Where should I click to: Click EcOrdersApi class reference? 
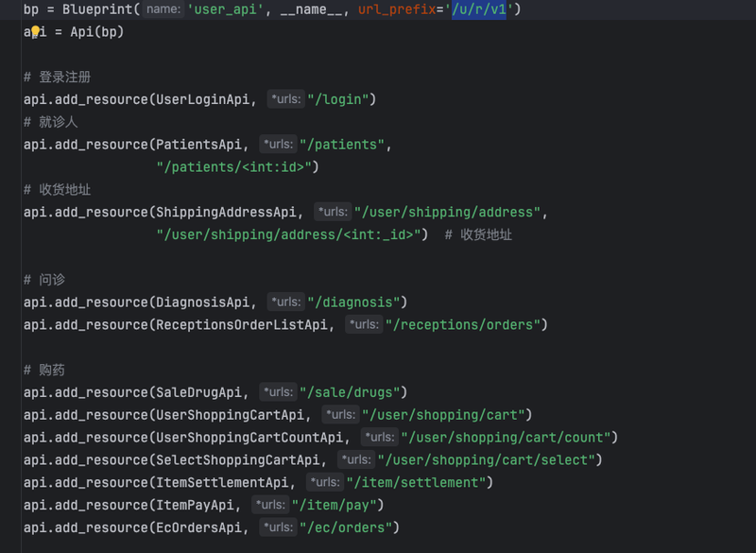[198, 527]
